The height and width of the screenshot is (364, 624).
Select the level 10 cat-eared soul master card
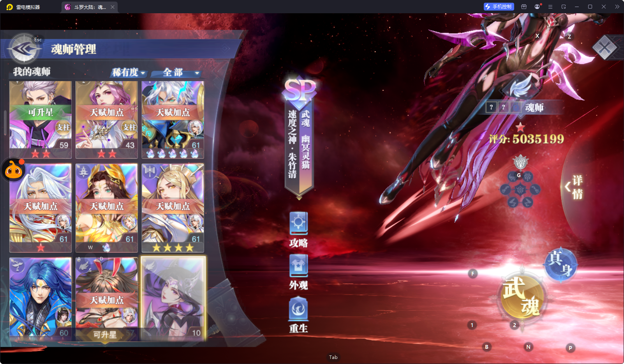point(173,298)
